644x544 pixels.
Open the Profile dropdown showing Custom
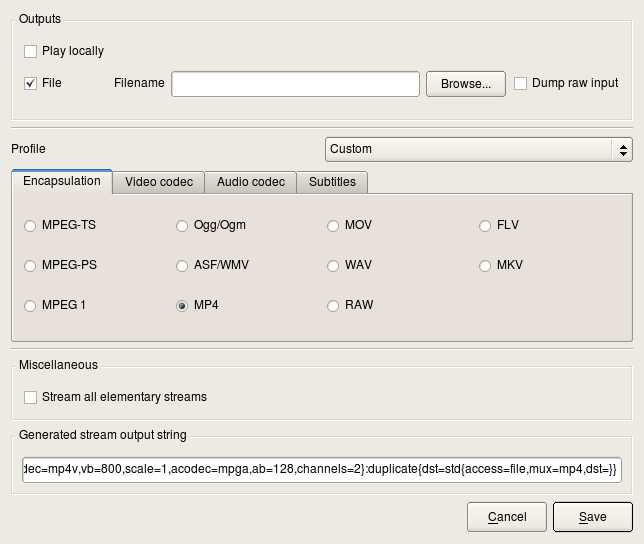[x=478, y=149]
